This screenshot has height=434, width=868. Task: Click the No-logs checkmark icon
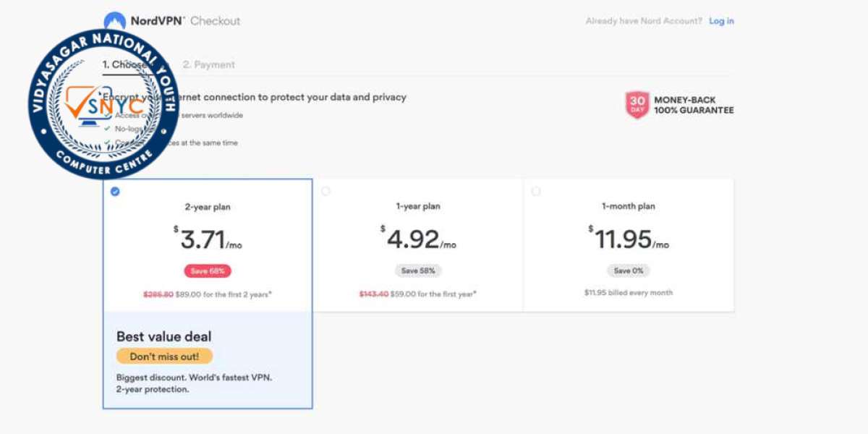[x=107, y=128]
